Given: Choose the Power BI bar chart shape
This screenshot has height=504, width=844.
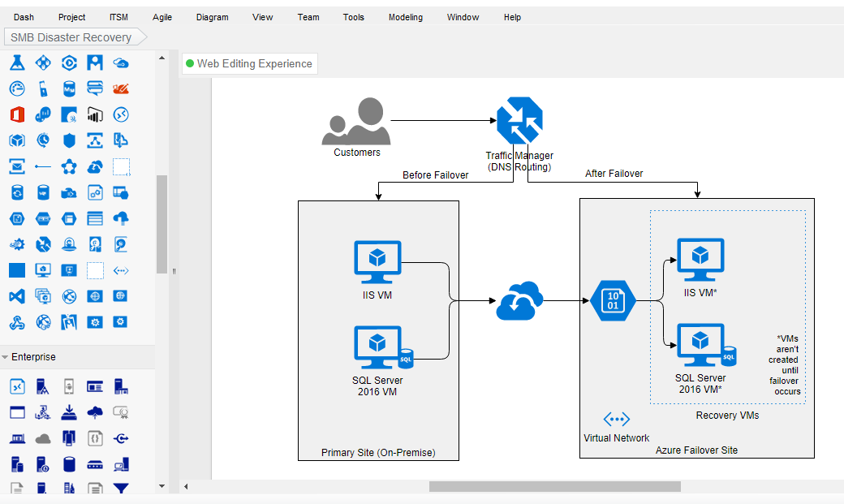Looking at the screenshot, I should 95,114.
